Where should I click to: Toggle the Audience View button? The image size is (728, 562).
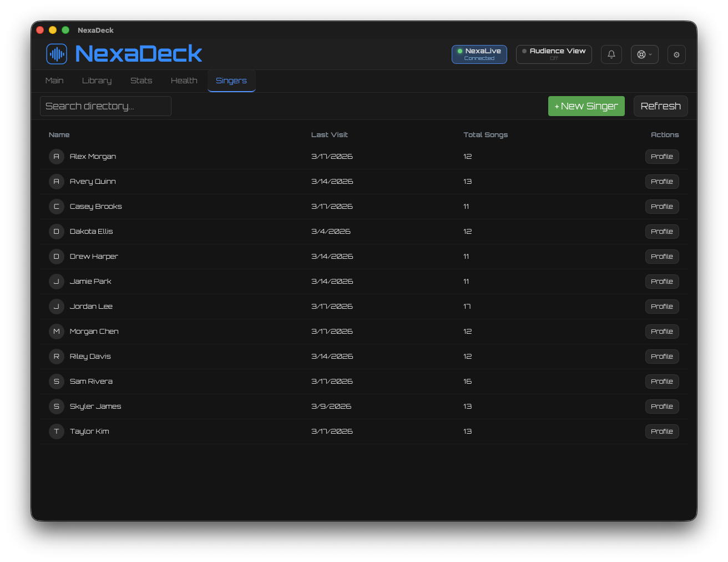point(553,54)
